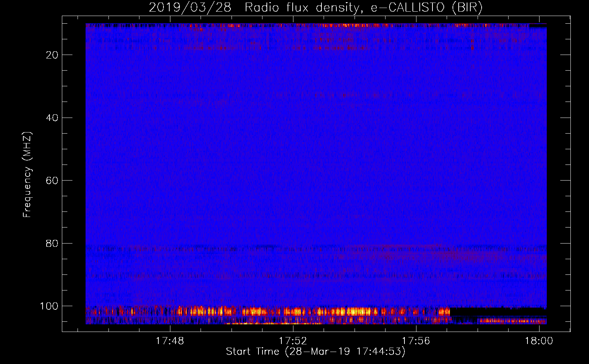
Task: Click the 17:48 time tick label
Action: tap(170, 341)
